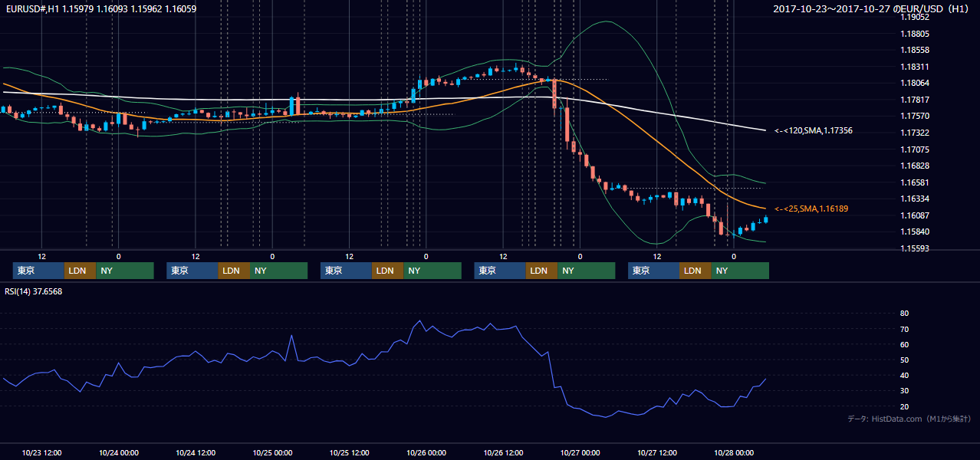
Task: Click price axis value 1.18558
Action: click(915, 50)
